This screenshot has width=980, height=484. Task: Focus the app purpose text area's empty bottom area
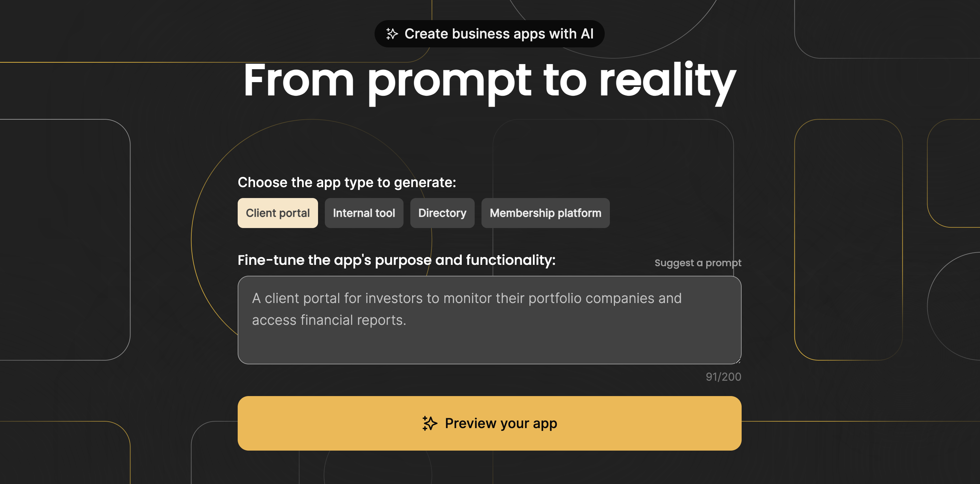point(489,347)
